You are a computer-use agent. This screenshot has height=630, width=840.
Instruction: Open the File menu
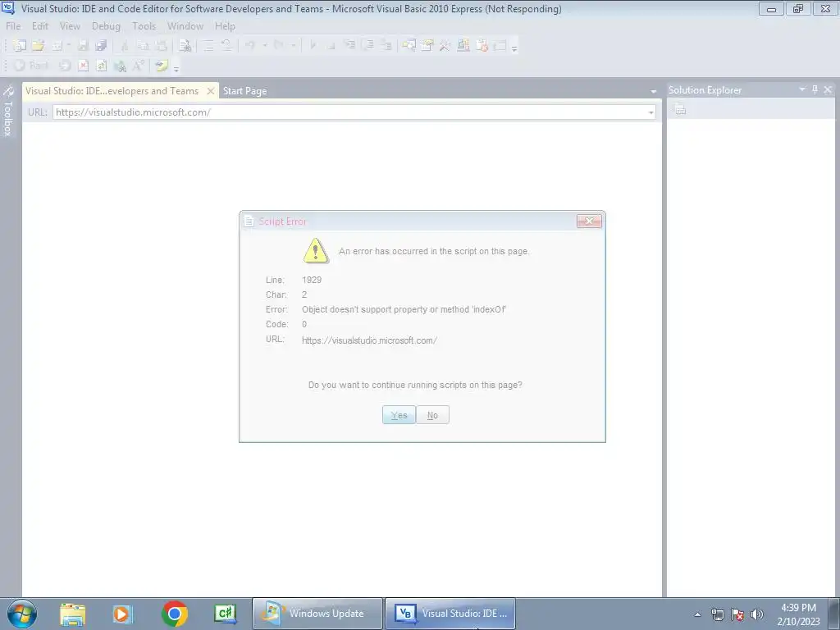click(13, 25)
